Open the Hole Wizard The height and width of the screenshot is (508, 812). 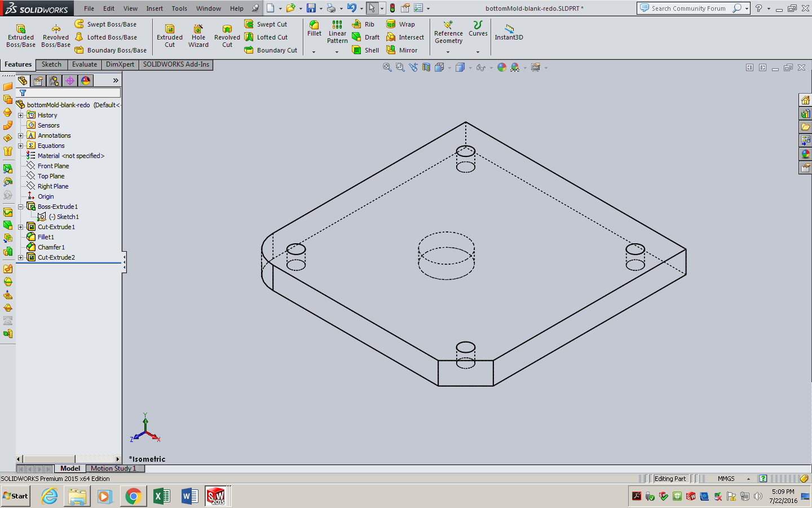point(198,36)
